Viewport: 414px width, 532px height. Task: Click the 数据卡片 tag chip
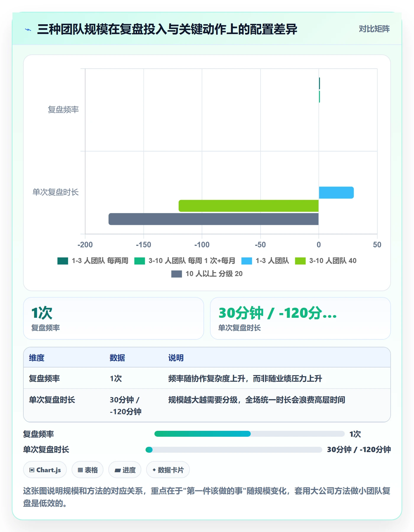point(168,470)
